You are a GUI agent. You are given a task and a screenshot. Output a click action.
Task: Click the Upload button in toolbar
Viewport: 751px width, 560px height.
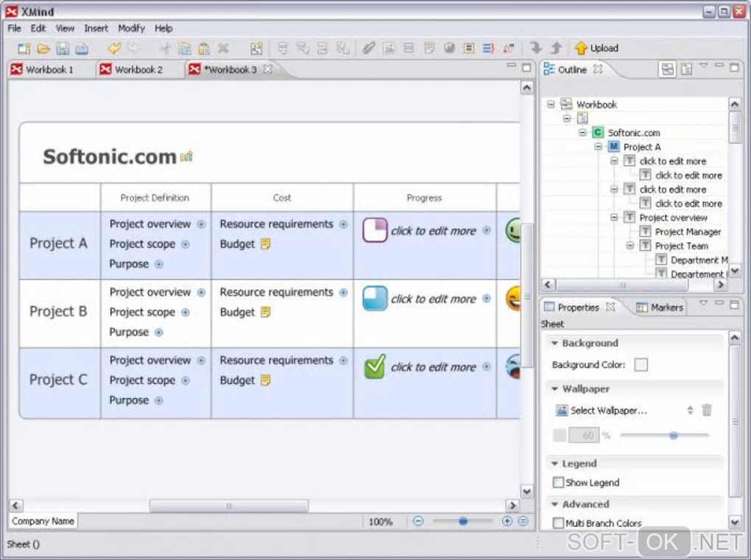coord(597,48)
